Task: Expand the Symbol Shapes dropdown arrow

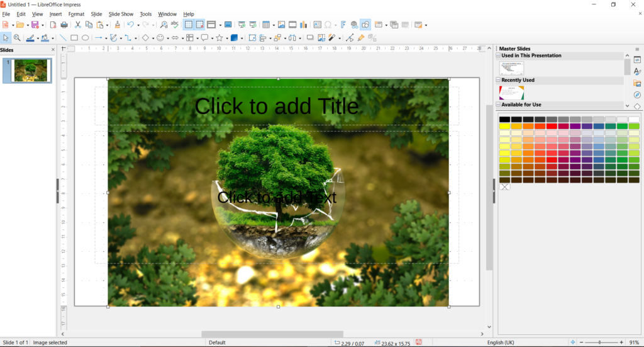Action: click(167, 38)
